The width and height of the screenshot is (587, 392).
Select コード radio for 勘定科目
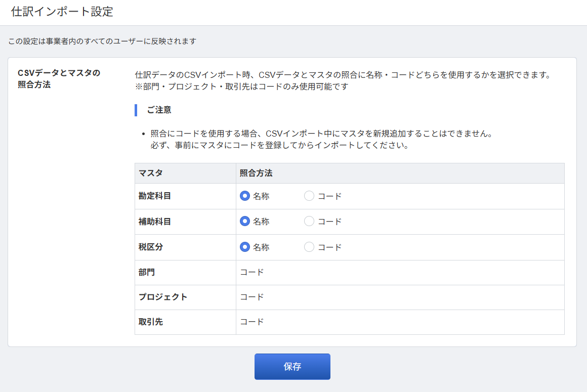coord(309,196)
